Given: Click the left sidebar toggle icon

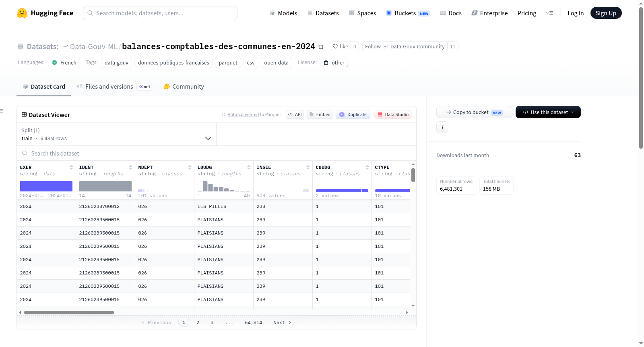Looking at the screenshot, I should click(2, 111).
